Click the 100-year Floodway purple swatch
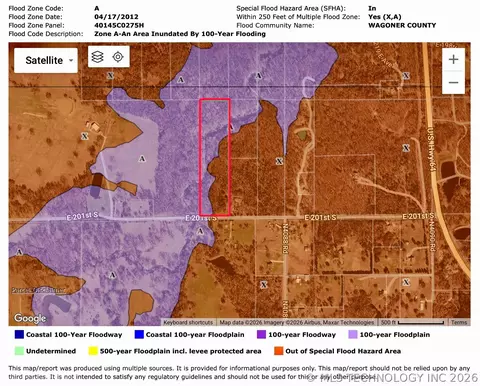480x386 pixels. point(261,334)
